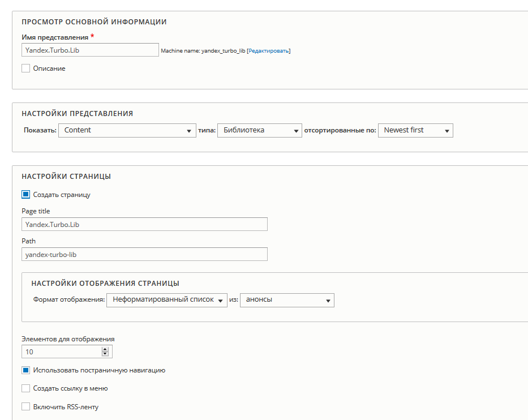Click the Имя представления field label

[55, 37]
